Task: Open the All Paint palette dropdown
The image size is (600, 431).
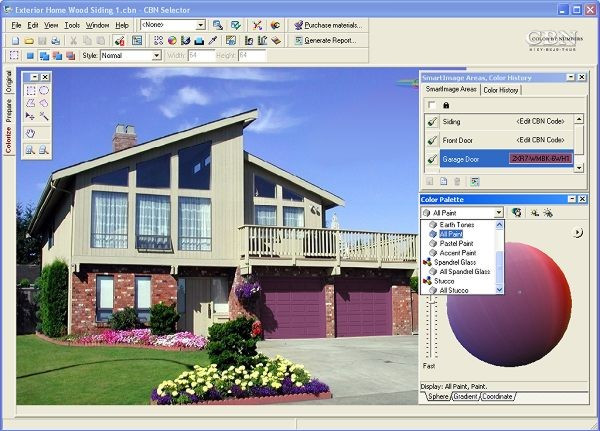Action: coord(499,212)
